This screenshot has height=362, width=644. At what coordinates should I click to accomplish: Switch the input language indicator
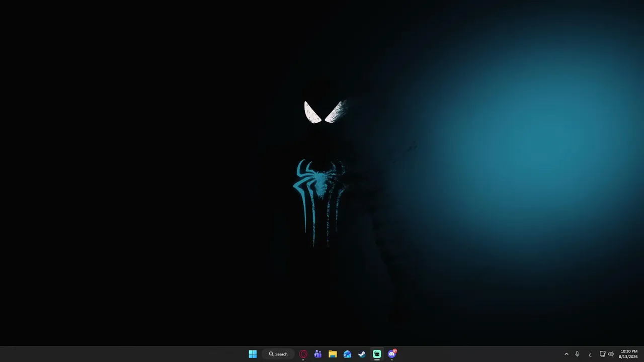[590, 354]
